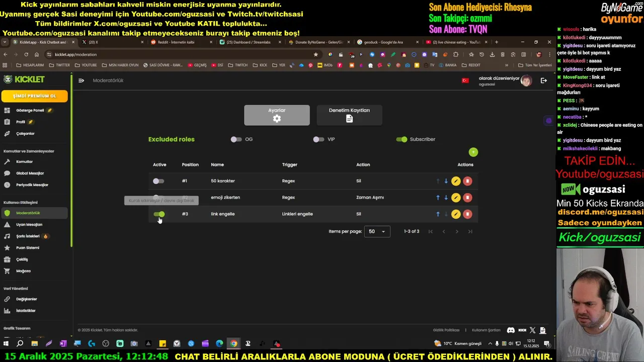
Task: Delete the 'link engelle' rule
Action: [x=467, y=214]
